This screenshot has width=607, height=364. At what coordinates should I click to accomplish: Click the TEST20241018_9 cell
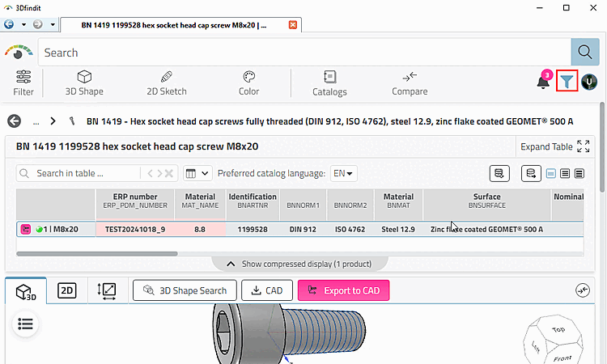pos(135,230)
